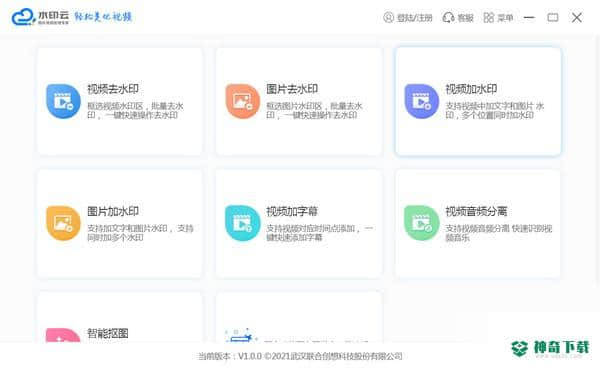The height and width of the screenshot is (370, 600).
Task: Maximize the 水印云 window
Action: coord(553,18)
